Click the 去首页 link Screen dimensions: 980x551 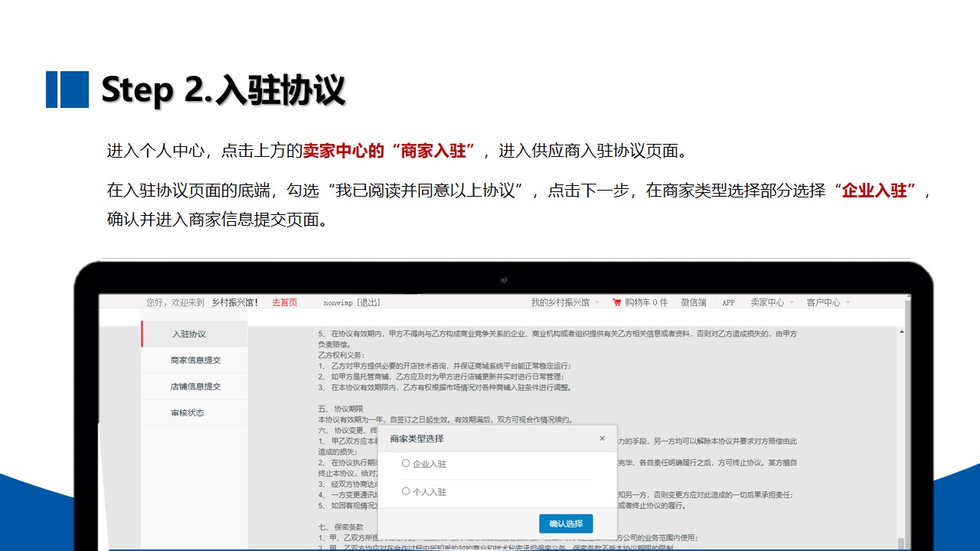coord(284,303)
